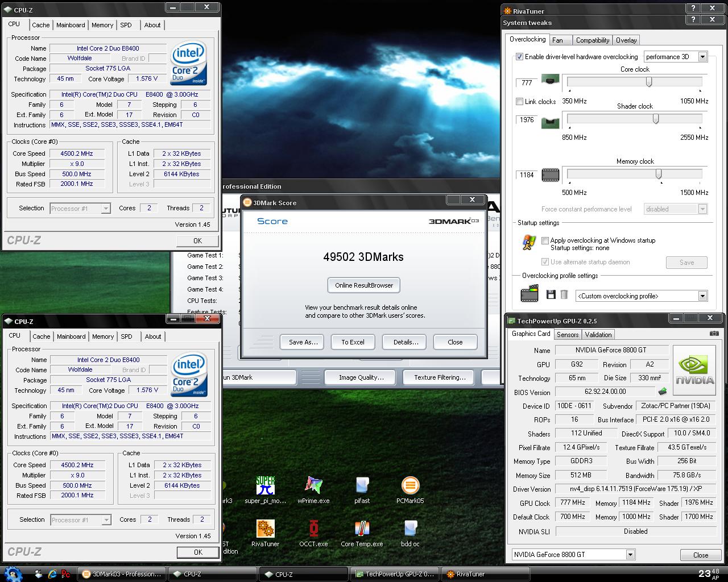Open performance 3D mode dropdown

(x=702, y=57)
